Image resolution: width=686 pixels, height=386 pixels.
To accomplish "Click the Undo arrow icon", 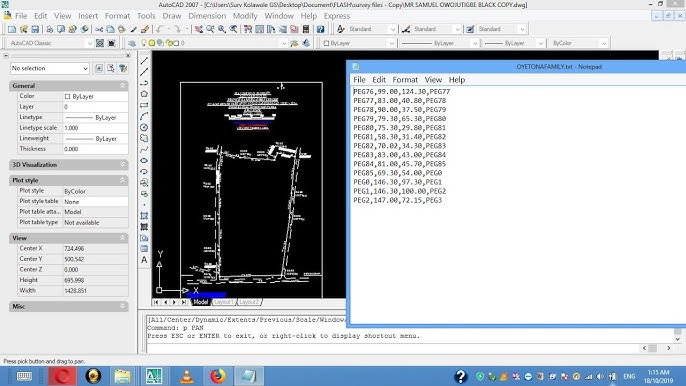I will click(x=159, y=29).
